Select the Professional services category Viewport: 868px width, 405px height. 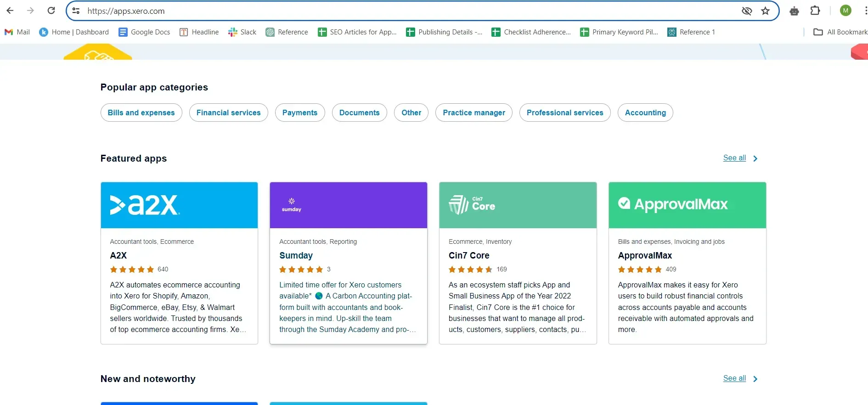point(565,112)
